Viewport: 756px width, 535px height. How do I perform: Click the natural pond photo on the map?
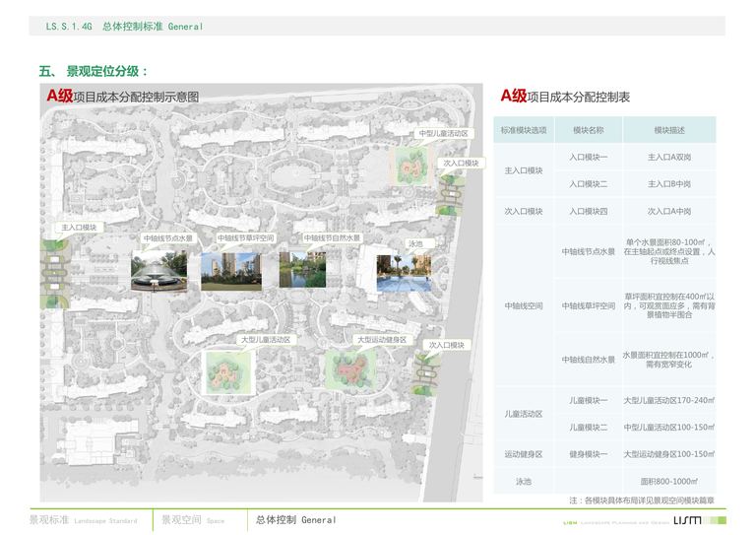tap(302, 269)
